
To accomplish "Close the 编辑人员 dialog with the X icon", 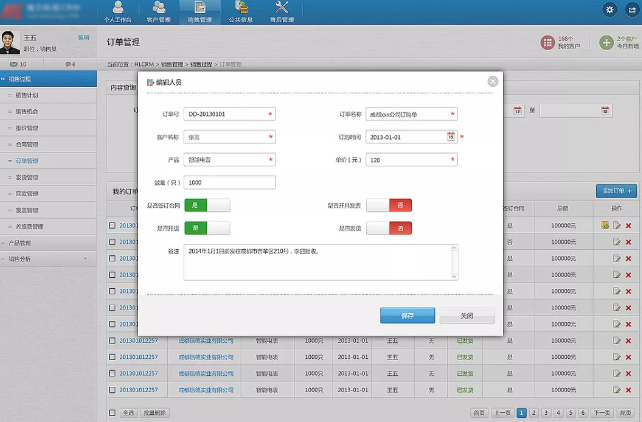I will click(x=492, y=82).
